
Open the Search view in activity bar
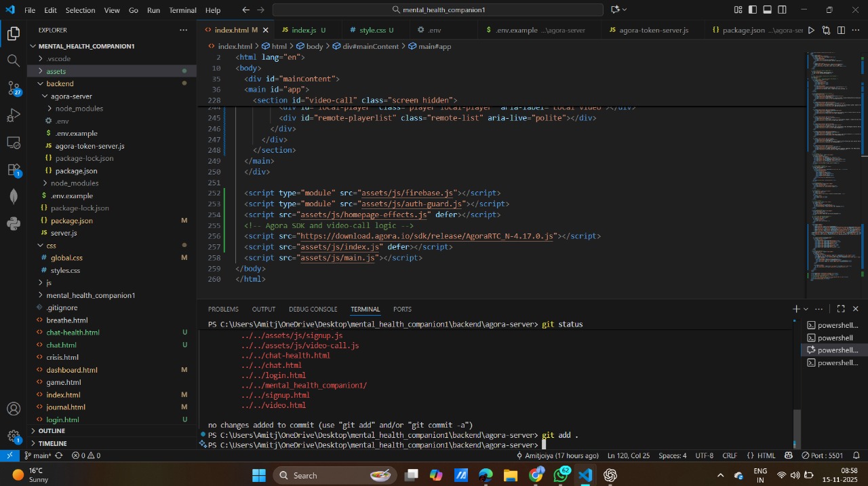click(14, 60)
